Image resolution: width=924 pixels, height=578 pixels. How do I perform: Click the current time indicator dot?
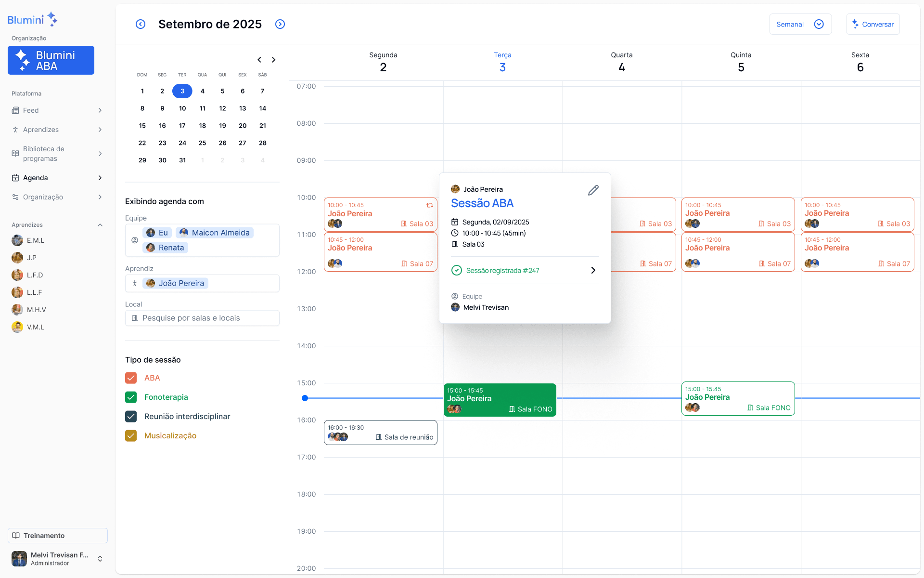click(305, 398)
